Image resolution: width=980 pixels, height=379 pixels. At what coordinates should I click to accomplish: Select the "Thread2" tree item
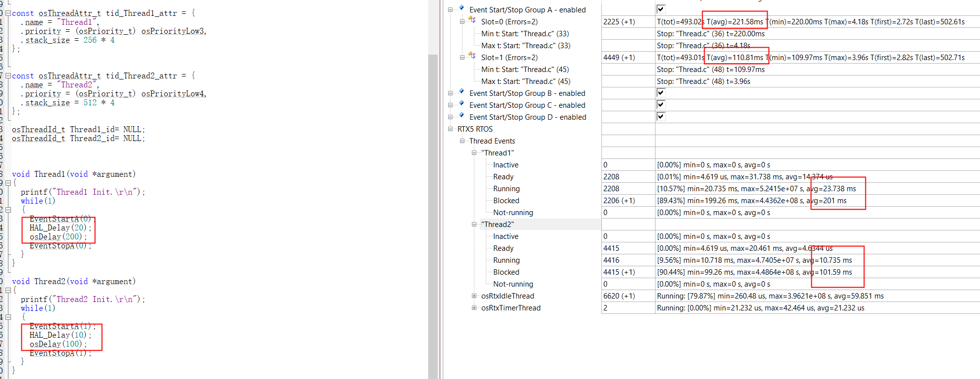click(x=497, y=225)
